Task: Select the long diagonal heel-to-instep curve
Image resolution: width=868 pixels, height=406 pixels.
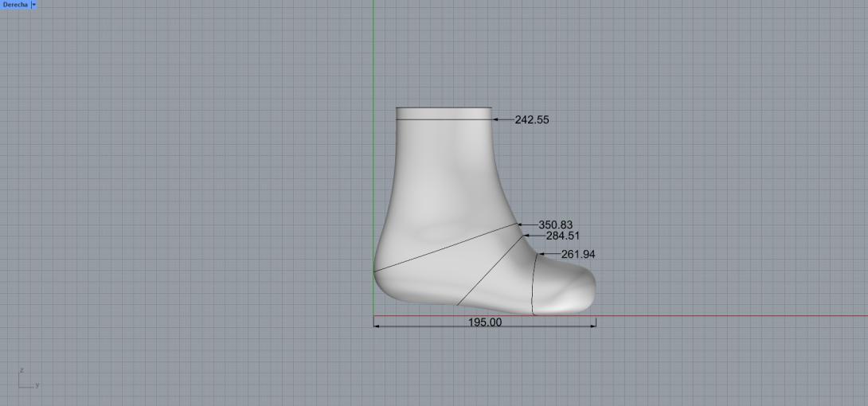Action: point(446,248)
